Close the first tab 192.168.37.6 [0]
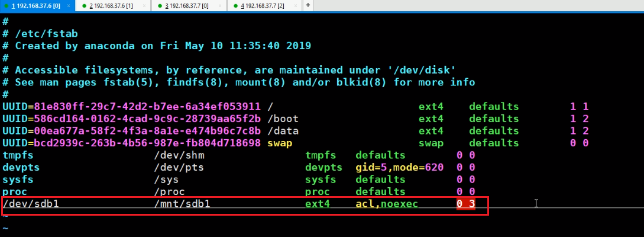Viewport: 644px width, 237px height. coord(70,5)
